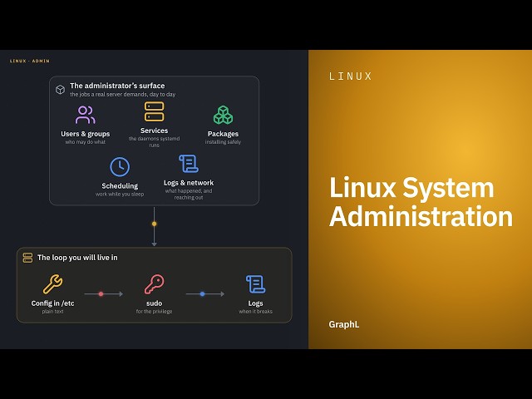Viewport: 532px width, 399px height.
Task: Click the 'Services' label
Action: point(154,131)
